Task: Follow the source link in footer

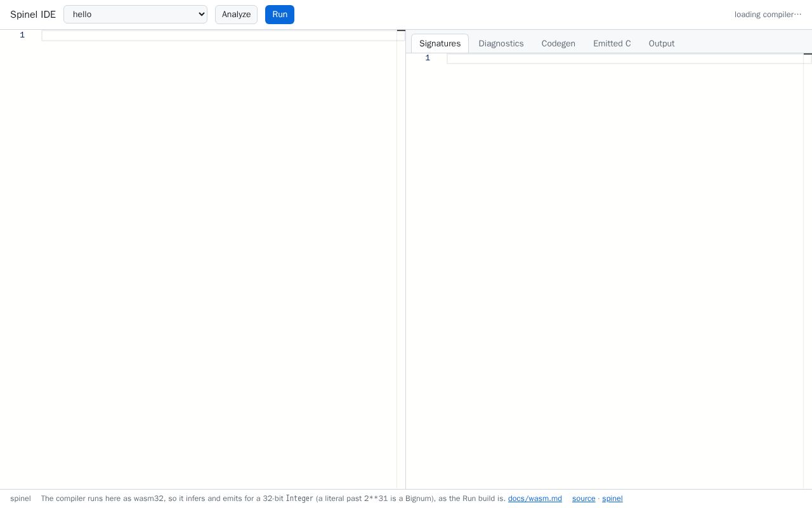Action: pyautogui.click(x=584, y=498)
